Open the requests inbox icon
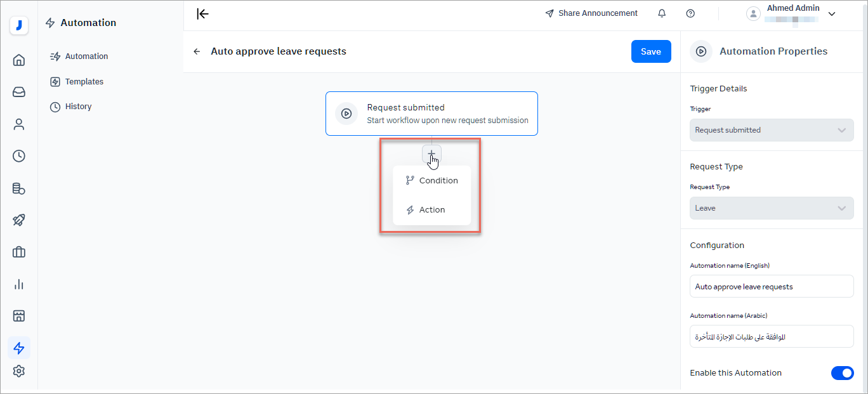 click(x=19, y=91)
